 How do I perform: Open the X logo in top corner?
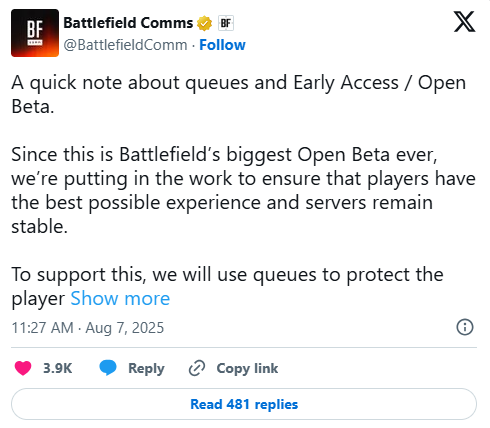pos(464,22)
